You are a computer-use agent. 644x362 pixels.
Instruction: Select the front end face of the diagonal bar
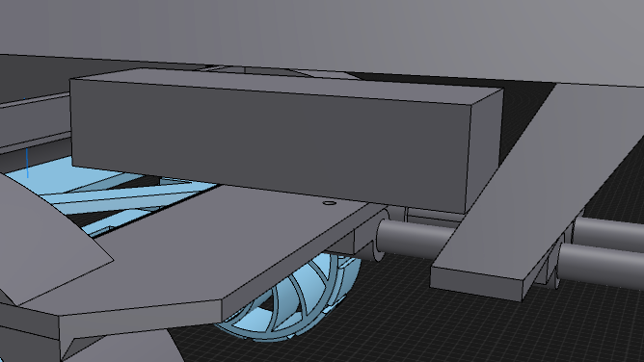476,284
